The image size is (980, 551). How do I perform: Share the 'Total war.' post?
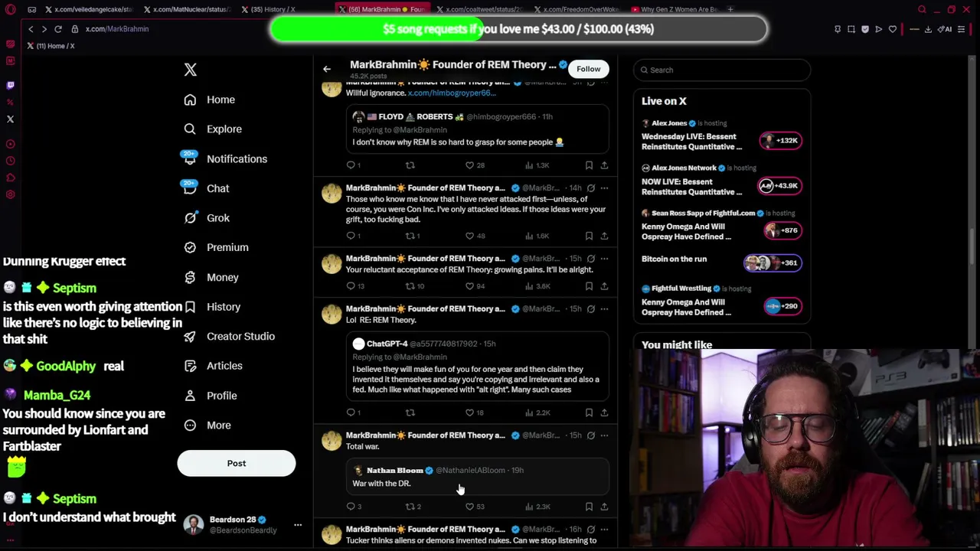[x=604, y=507]
